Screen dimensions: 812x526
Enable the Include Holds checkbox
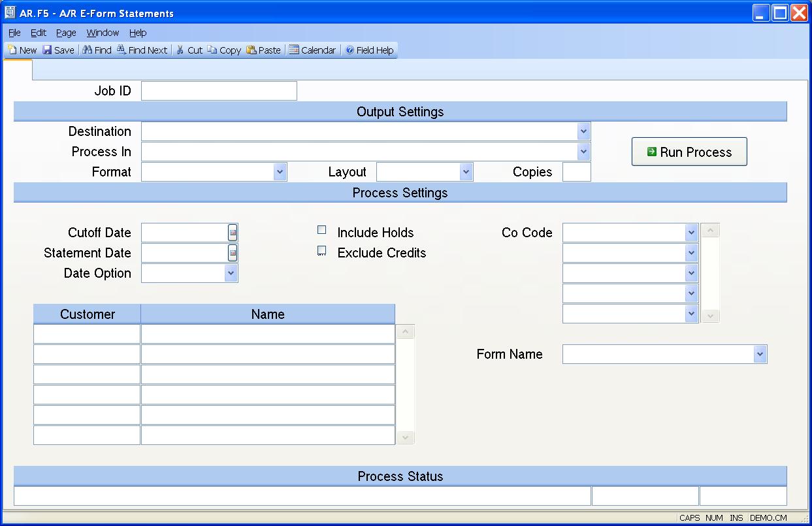coord(322,230)
